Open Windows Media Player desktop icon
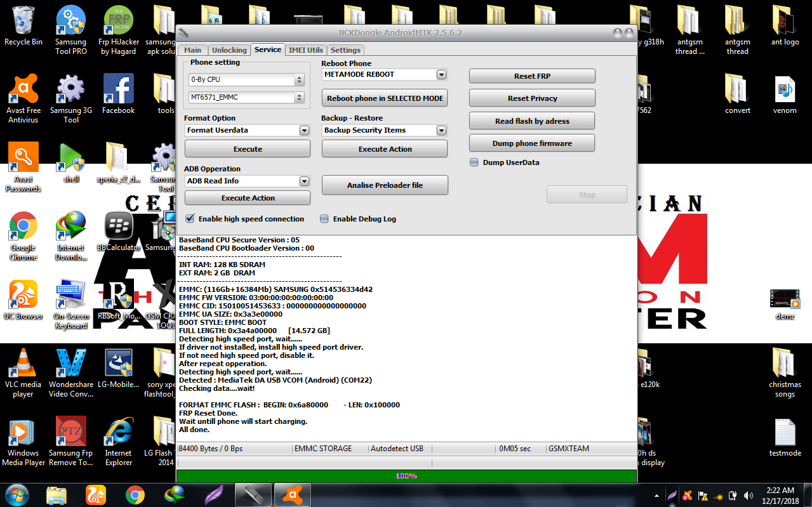The width and height of the screenshot is (812, 507). pos(23,442)
